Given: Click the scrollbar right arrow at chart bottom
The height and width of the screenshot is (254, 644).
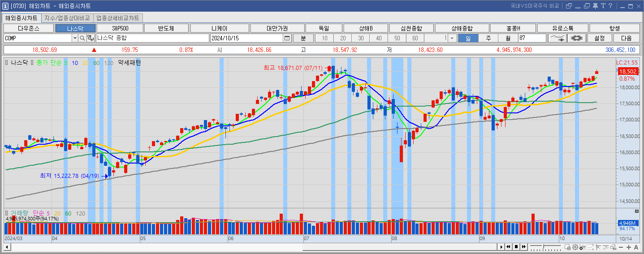Looking at the screenshot, I should pos(501,247).
